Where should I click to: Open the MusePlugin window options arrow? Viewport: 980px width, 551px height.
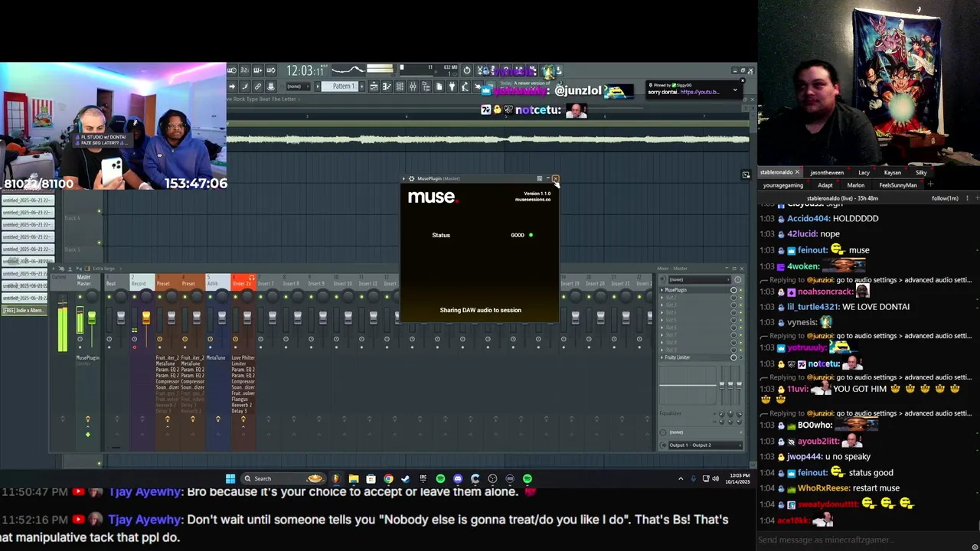(403, 178)
